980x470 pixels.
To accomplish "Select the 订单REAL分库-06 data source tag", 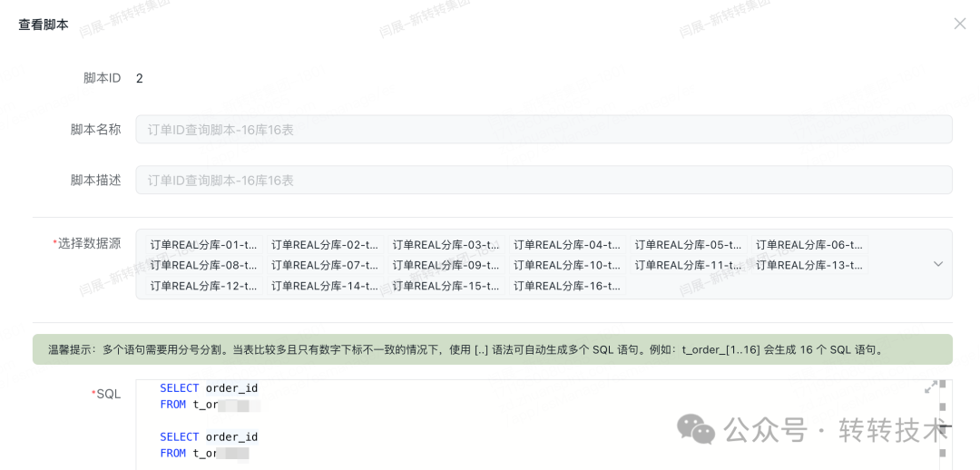I will (810, 244).
